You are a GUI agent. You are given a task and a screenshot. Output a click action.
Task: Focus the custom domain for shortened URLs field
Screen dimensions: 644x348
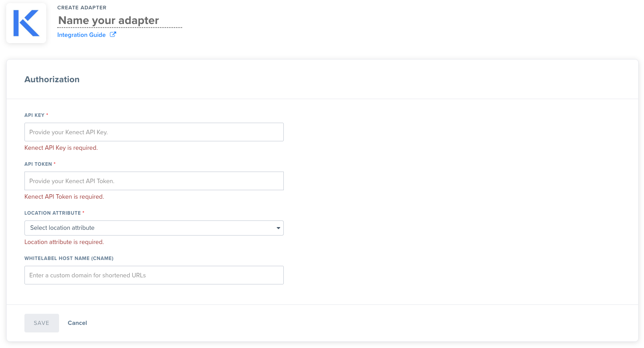(154, 275)
